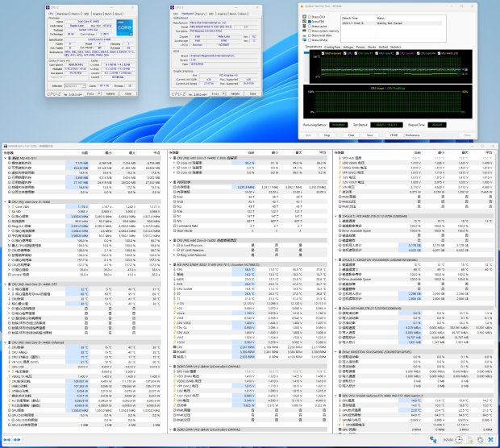Collapse the 内存时序 sensor group in HWiNFO
Viewport: 500px width, 448px height.
(x=171, y=182)
